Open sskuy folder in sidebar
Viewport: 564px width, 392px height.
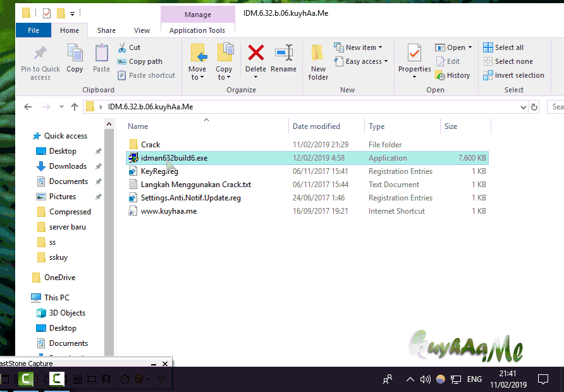52,257
